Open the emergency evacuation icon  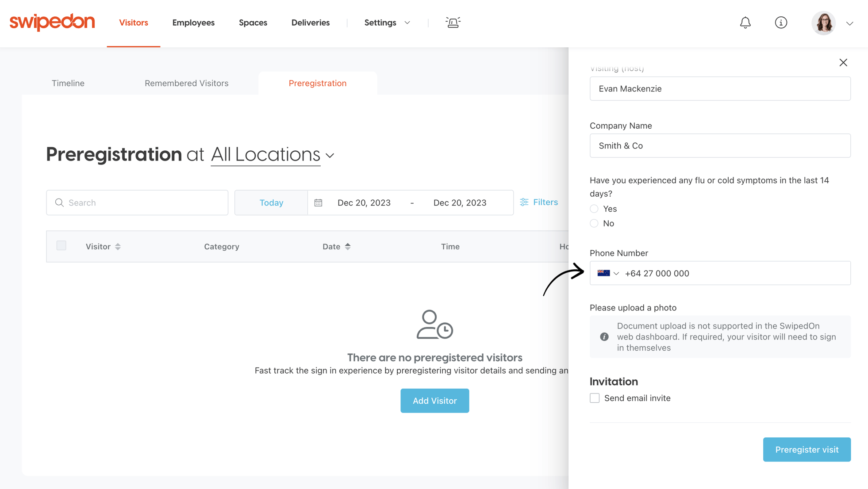[453, 23]
